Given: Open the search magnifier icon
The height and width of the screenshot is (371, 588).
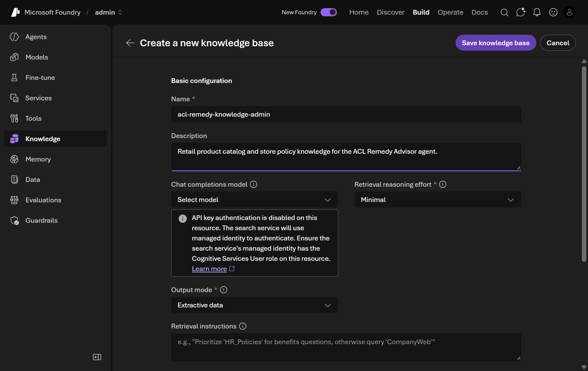Looking at the screenshot, I should click(x=504, y=13).
